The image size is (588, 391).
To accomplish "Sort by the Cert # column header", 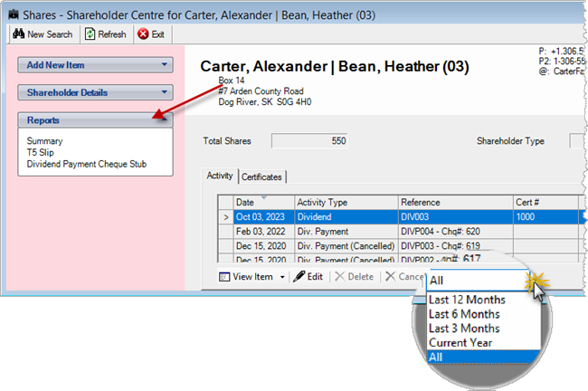I will (545, 202).
